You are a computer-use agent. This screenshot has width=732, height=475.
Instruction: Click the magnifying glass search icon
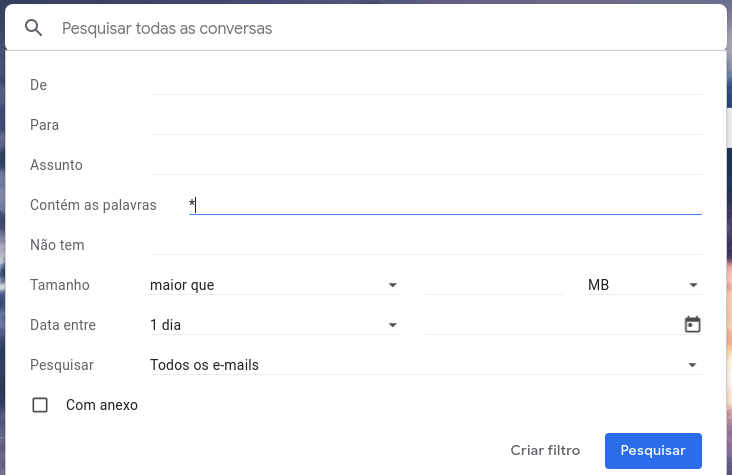coord(34,28)
